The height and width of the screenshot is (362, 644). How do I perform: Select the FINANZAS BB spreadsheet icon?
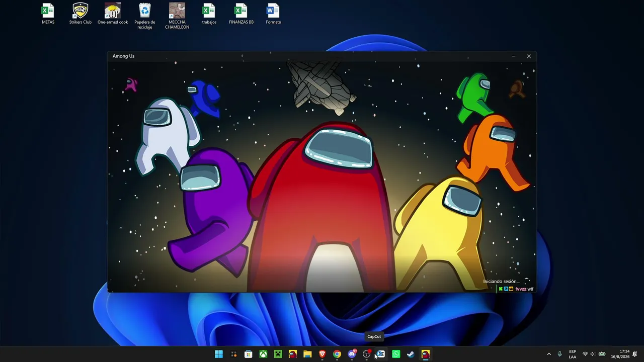point(241,14)
